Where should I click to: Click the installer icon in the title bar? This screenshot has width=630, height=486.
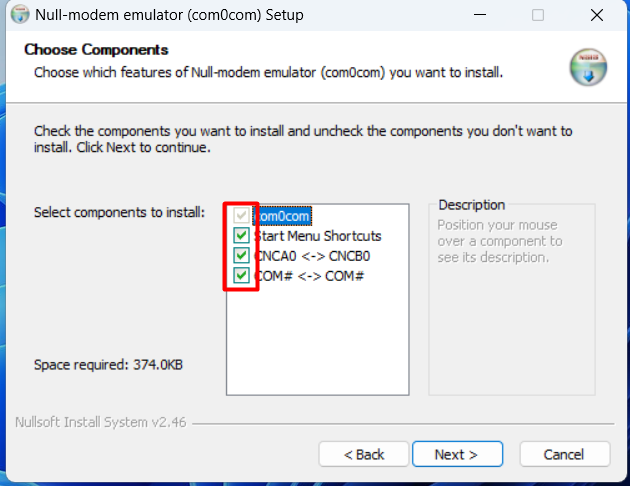point(17,15)
